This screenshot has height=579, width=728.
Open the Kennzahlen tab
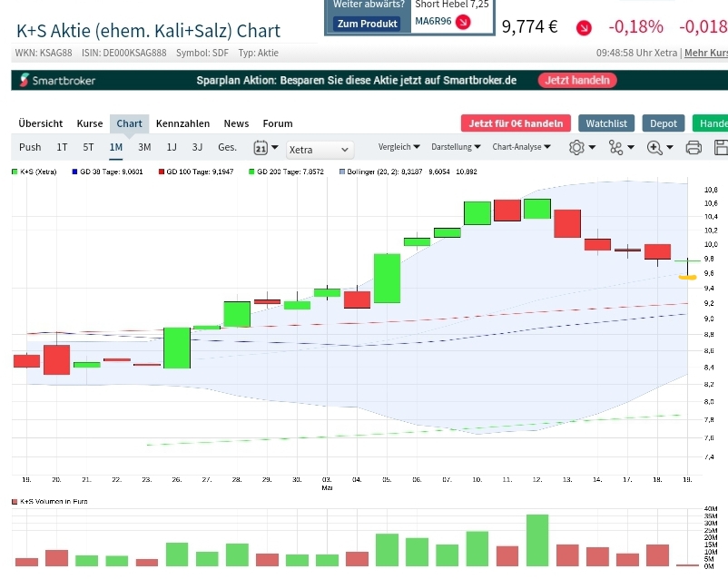182,123
